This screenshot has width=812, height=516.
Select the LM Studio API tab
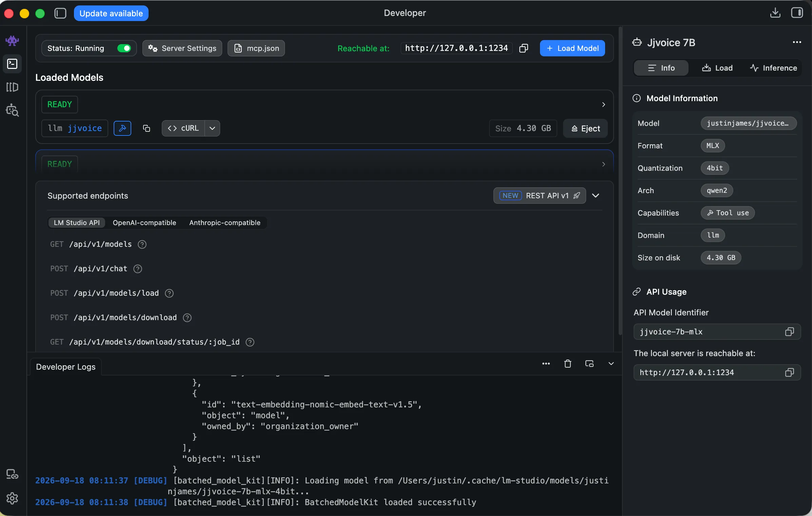click(x=77, y=223)
